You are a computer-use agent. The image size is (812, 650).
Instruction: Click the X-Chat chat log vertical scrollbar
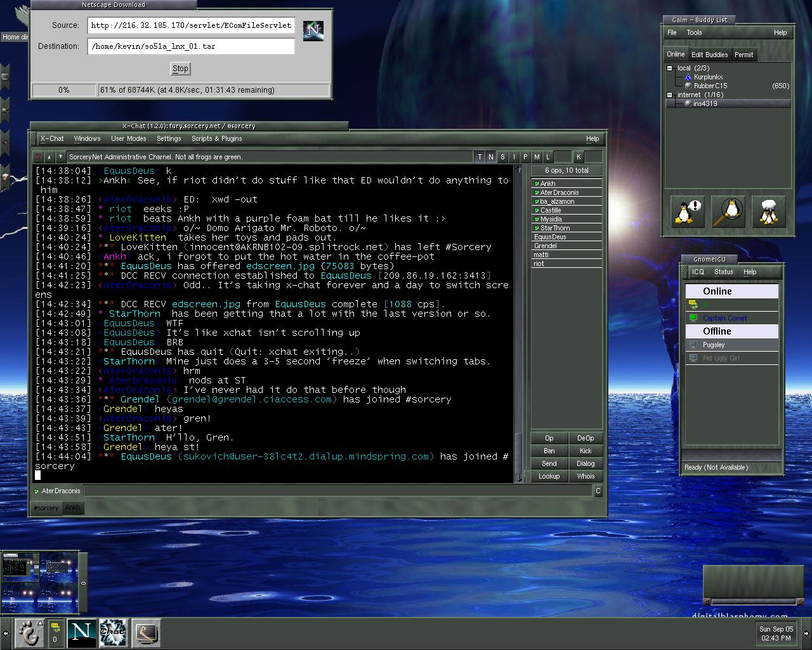[x=518, y=324]
